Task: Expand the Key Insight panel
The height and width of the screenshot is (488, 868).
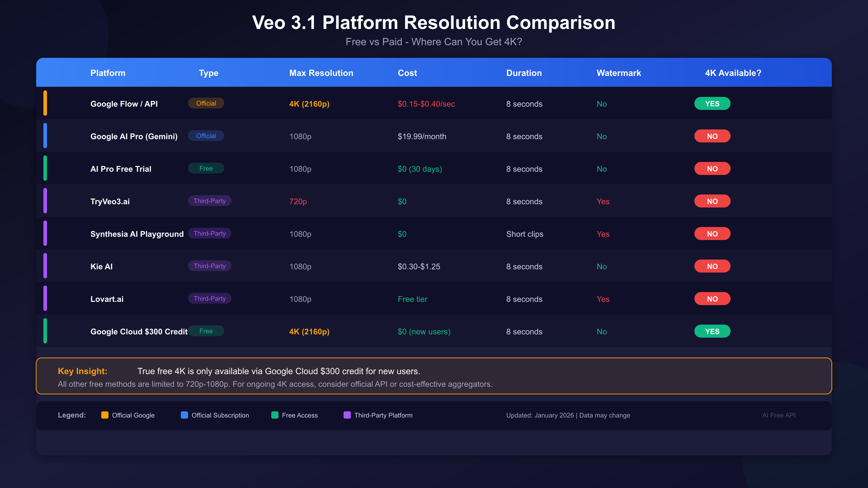Action: click(434, 376)
